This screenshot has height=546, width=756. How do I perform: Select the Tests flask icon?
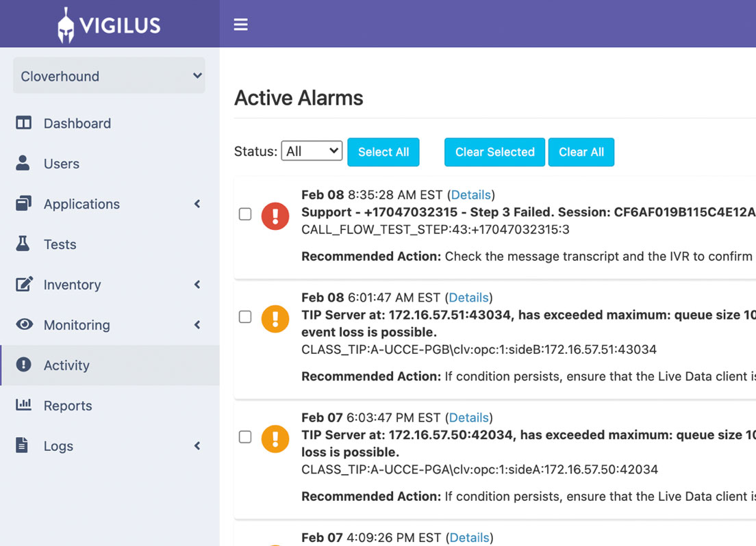click(24, 244)
